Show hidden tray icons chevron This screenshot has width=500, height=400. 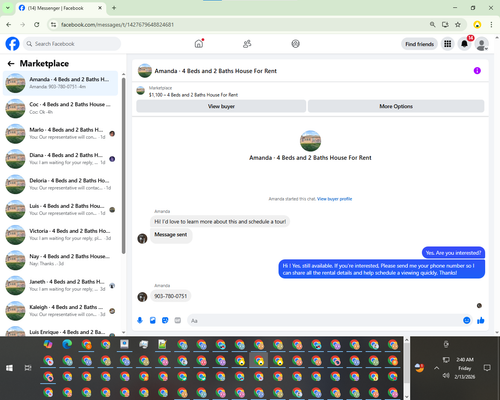point(436,368)
